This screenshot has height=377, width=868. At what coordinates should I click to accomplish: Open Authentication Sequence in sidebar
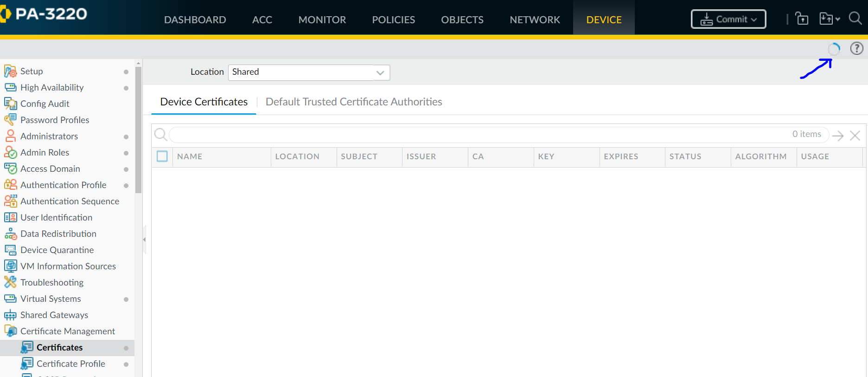(70, 201)
